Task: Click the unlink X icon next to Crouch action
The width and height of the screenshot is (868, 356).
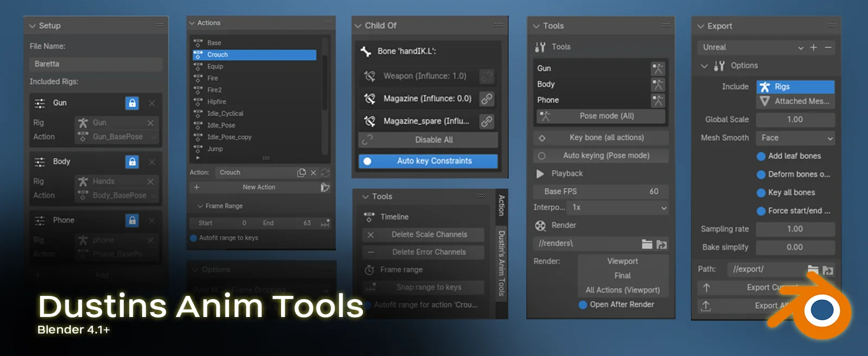Action: 313,172
